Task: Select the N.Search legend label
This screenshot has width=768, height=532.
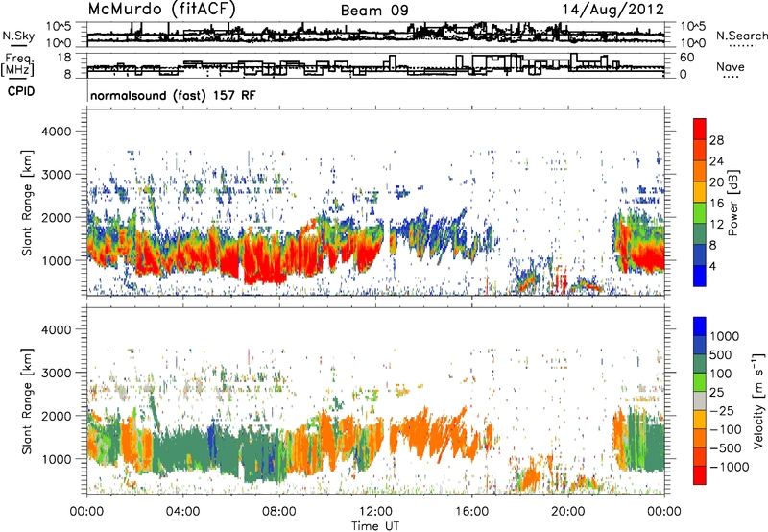Action: pos(741,36)
